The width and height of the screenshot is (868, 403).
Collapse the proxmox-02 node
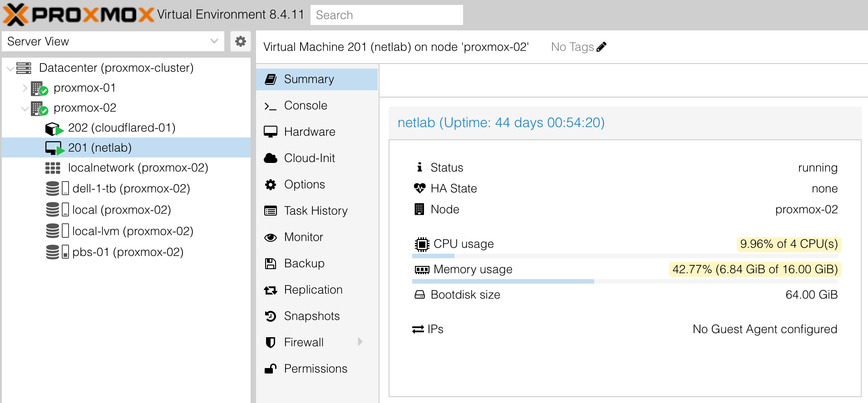25,108
